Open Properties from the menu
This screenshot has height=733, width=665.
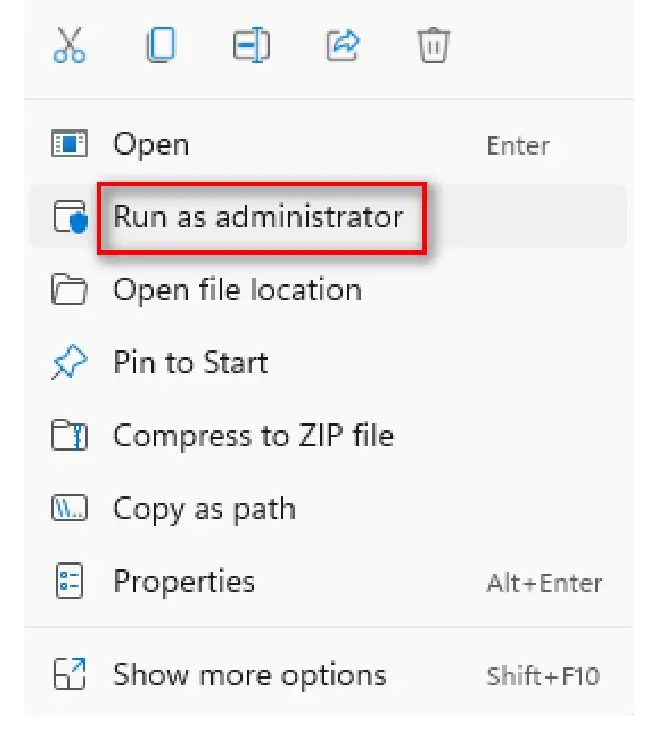click(x=184, y=581)
